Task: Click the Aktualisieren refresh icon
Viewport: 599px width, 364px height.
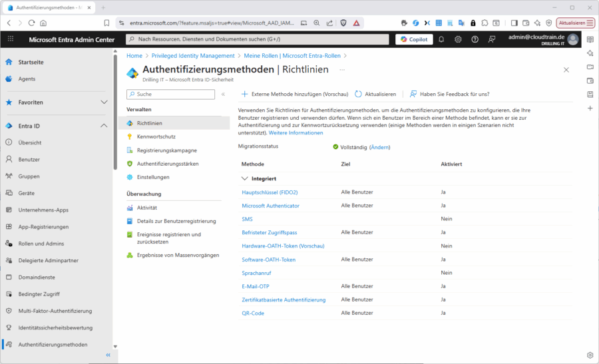Action: pos(359,94)
